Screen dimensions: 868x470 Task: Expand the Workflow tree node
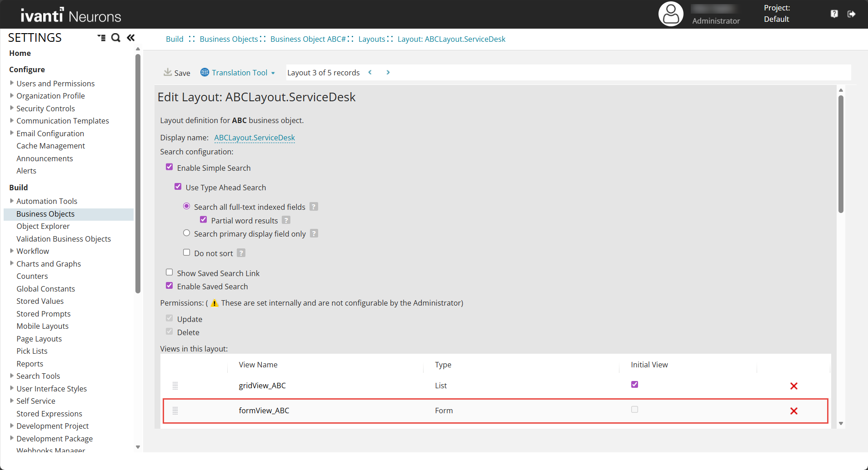(x=12, y=251)
